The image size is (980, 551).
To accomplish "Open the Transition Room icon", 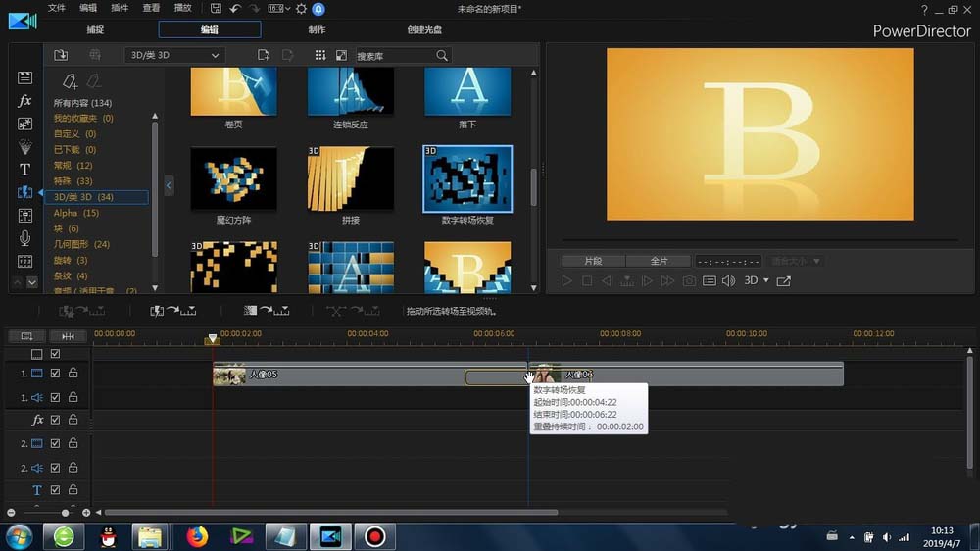I will click(x=25, y=192).
